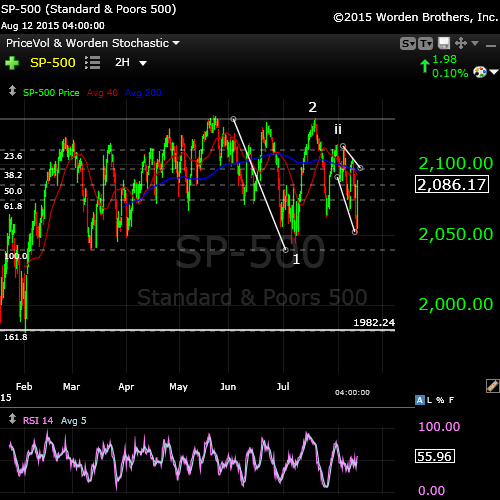This screenshot has width=500, height=500.
Task: Click the RSI value box 55.96
Action: coord(435,456)
